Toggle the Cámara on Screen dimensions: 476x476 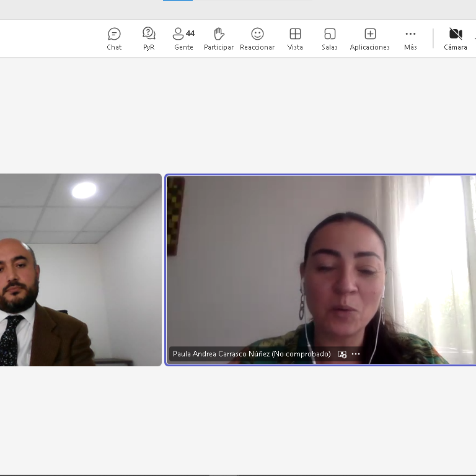click(456, 39)
